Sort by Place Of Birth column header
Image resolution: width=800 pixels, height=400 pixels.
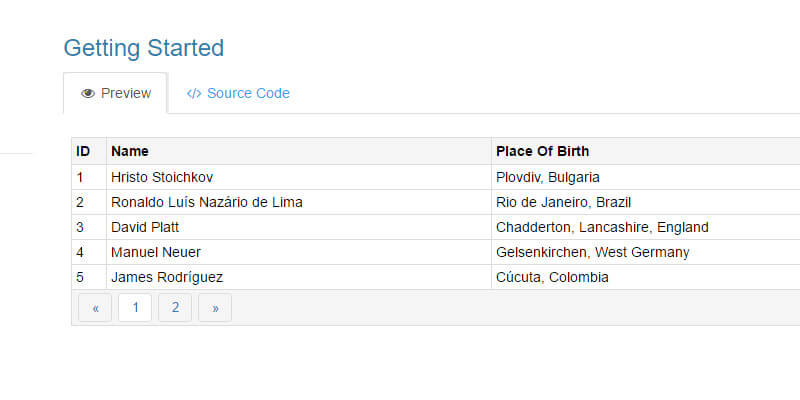click(542, 152)
